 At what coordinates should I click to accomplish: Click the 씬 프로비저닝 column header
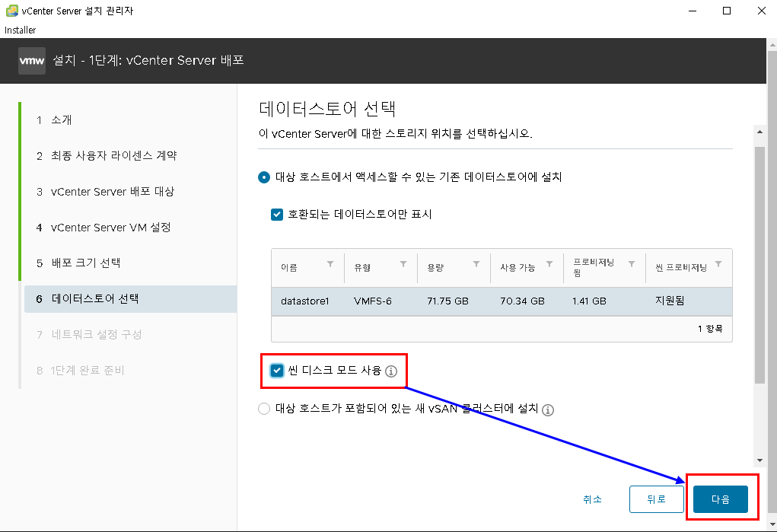click(x=681, y=268)
